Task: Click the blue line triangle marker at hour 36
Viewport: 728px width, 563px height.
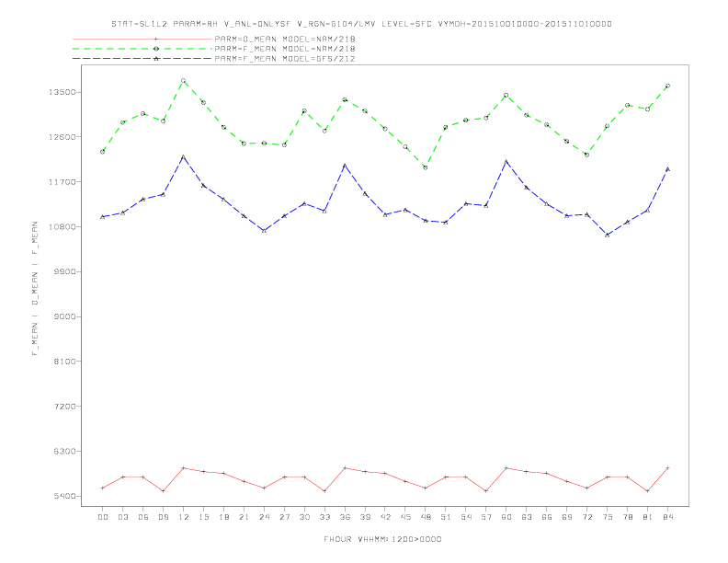Action: (345, 166)
